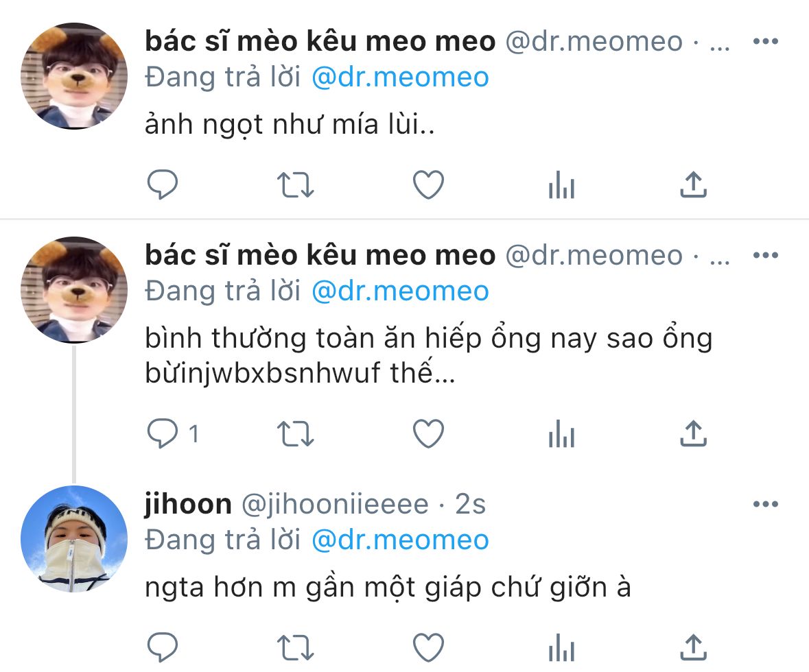Screen dimensions: 809x672
Task: Open bác sĩ mèo avatar on first tweet
Action: click(x=74, y=76)
